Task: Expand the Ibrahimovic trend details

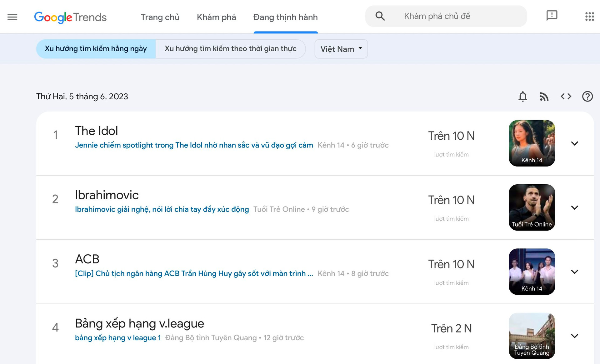Action: [x=574, y=207]
